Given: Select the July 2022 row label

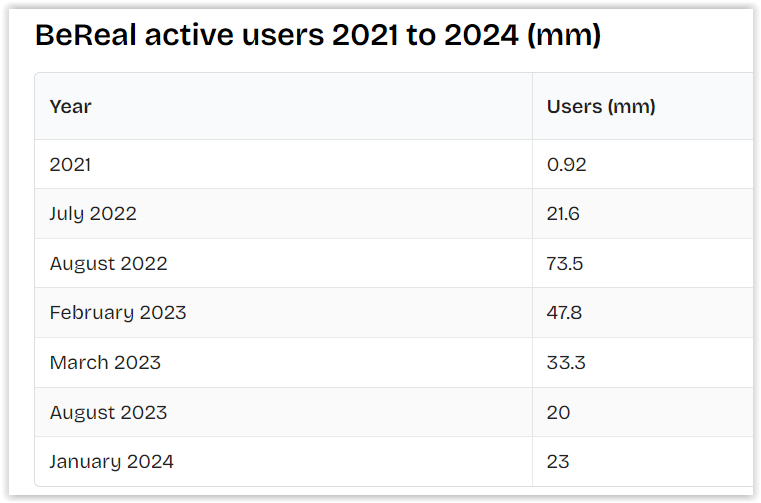Looking at the screenshot, I should 93,214.
